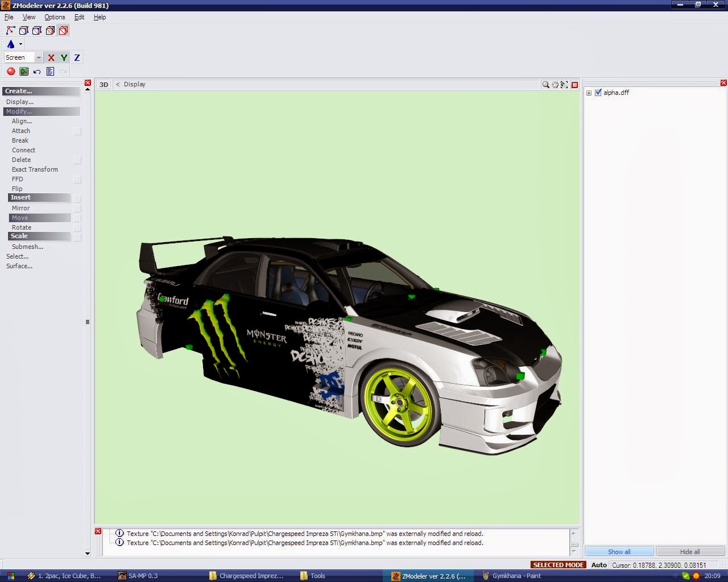Click the hand pan icon in viewport

[555, 85]
